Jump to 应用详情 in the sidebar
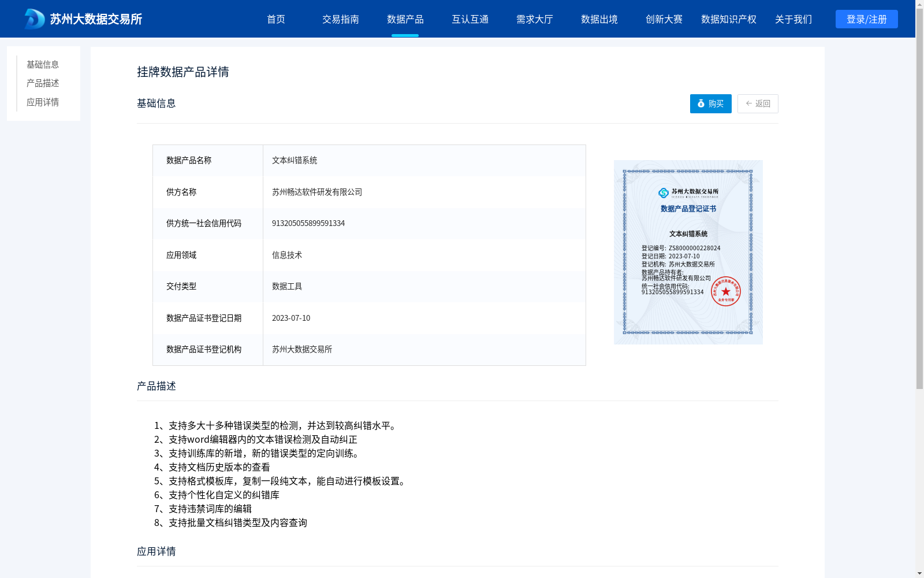Image resolution: width=924 pixels, height=578 pixels. point(43,102)
